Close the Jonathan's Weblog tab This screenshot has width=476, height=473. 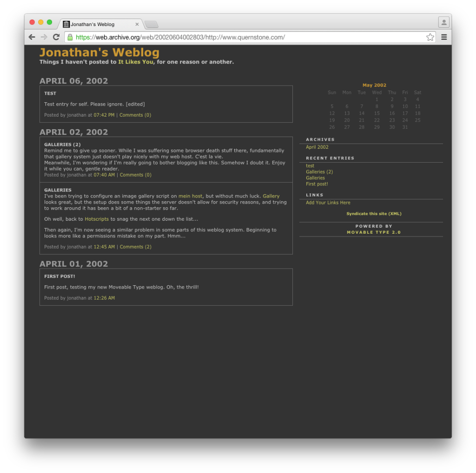pyautogui.click(x=137, y=24)
